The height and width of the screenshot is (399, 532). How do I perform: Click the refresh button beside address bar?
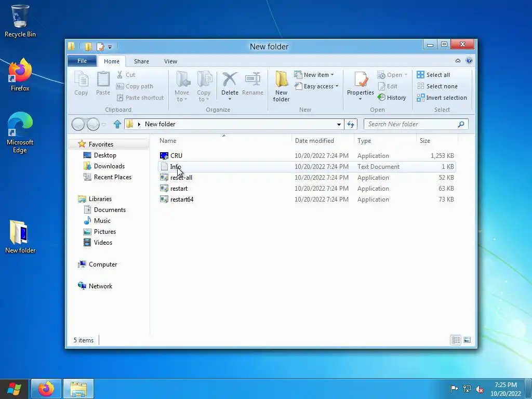351,124
